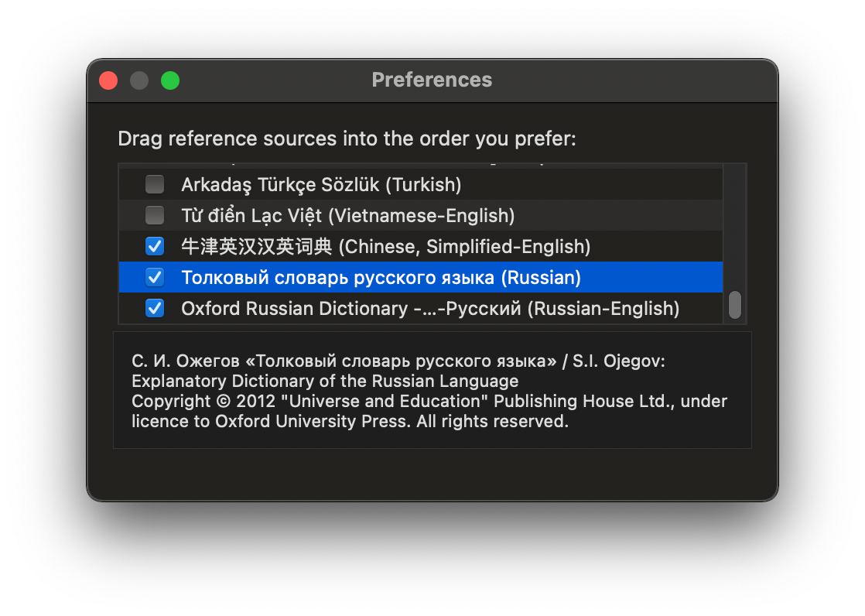Minimize the Preferences window

pos(139,80)
